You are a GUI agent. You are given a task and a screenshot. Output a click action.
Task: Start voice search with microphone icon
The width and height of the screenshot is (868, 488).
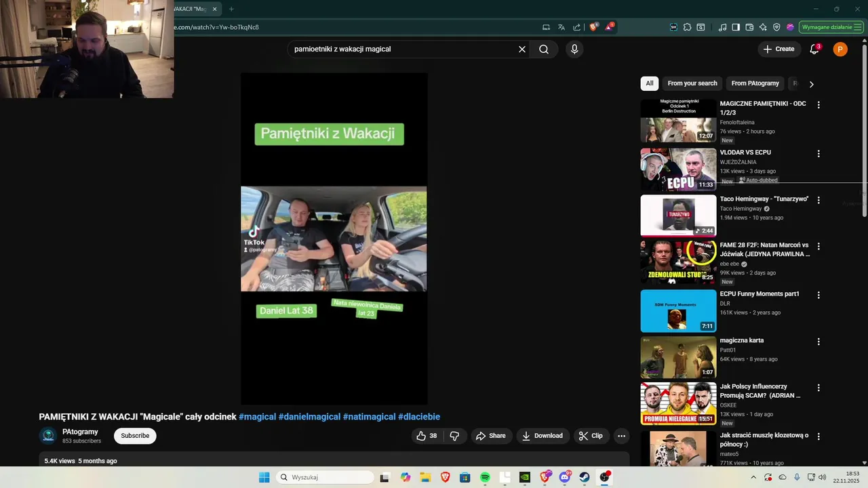click(x=574, y=49)
